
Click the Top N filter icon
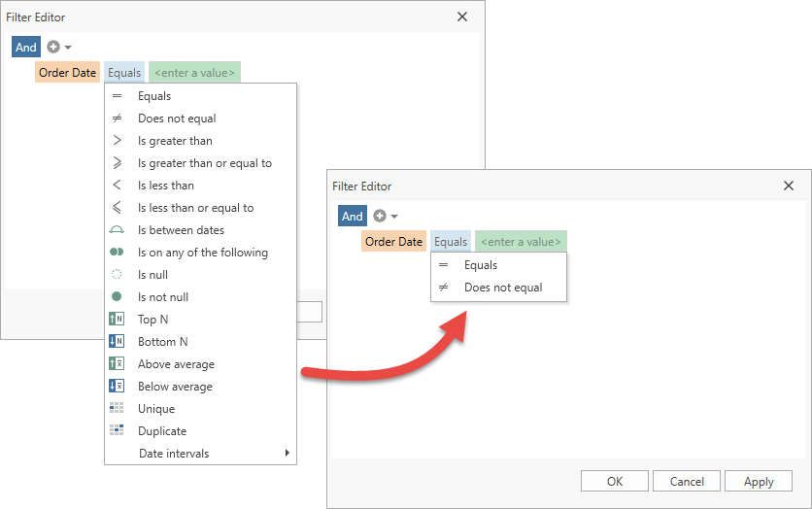(x=117, y=320)
